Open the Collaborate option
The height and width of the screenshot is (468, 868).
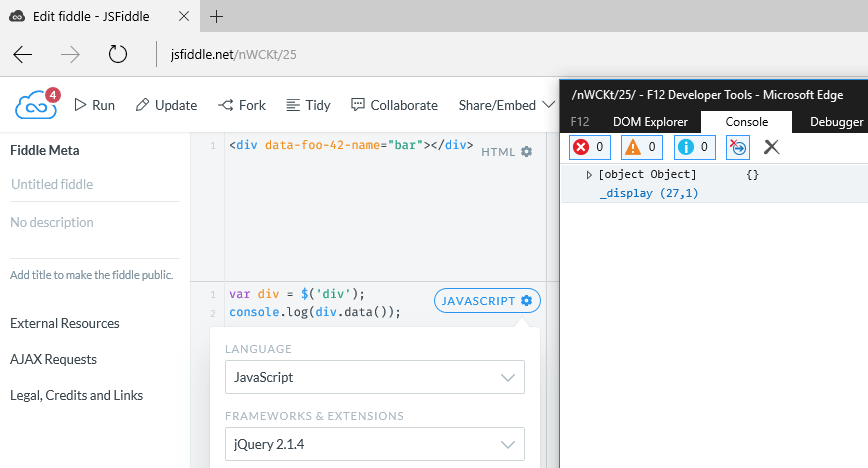click(394, 105)
